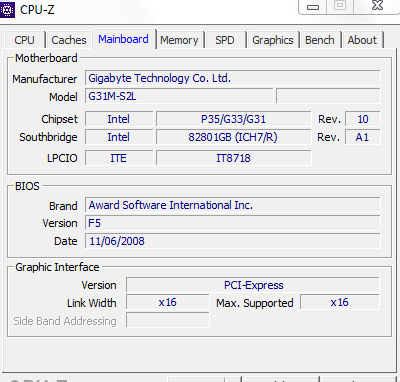Viewport: 400px width, 382px height.
Task: Click the Link Width label
Action: point(92,303)
